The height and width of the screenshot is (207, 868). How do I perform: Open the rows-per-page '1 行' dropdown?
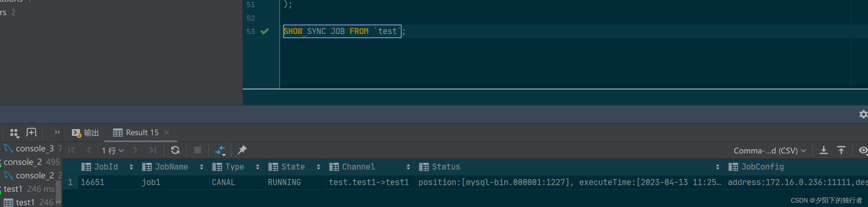(113, 150)
